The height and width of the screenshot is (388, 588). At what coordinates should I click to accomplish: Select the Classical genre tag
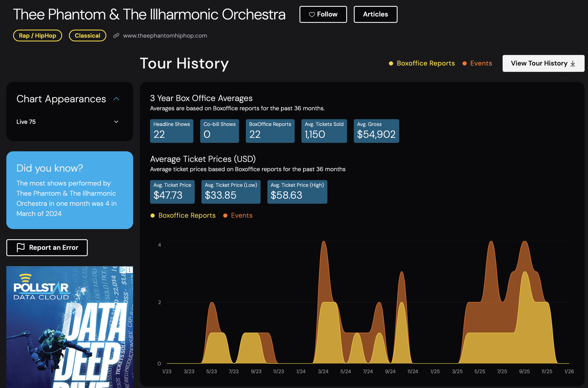click(x=87, y=36)
